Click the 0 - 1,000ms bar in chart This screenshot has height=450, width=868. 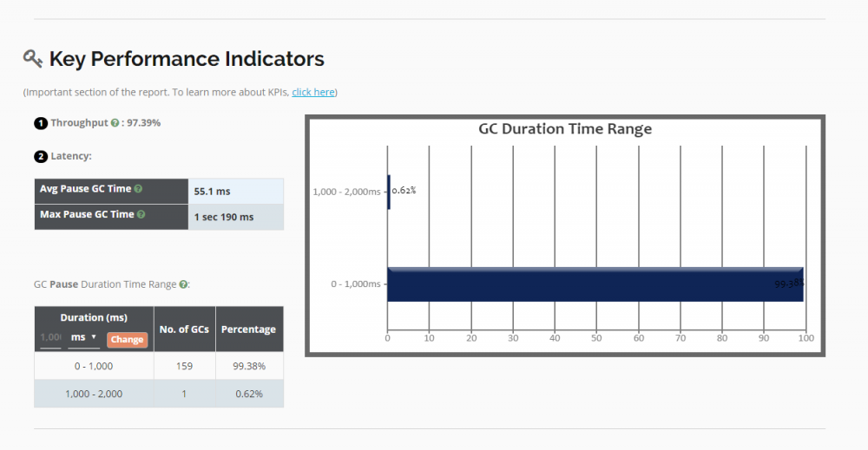(x=595, y=284)
